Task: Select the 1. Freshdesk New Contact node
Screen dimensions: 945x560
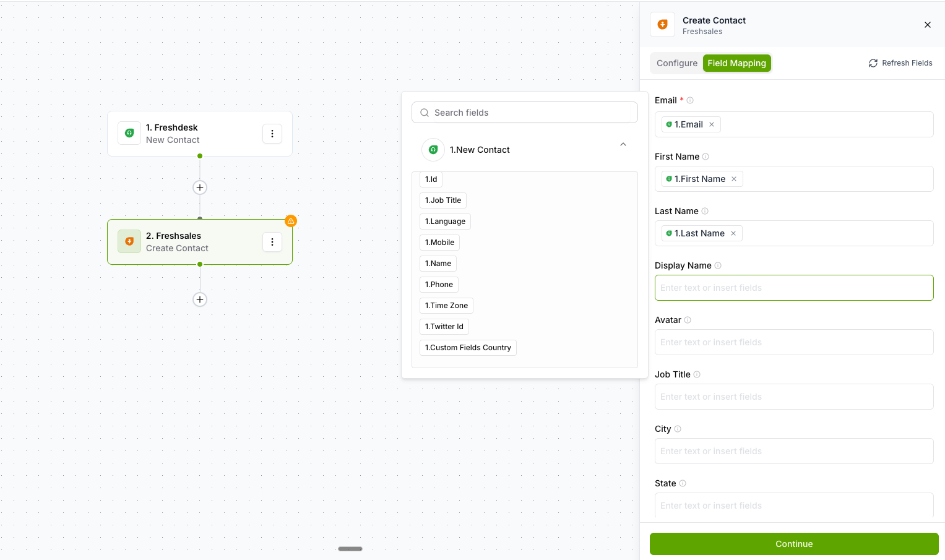Action: [x=200, y=134]
